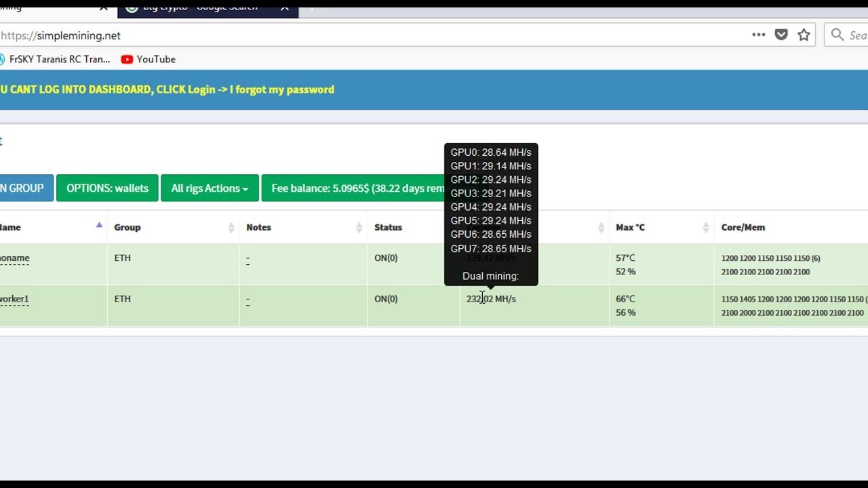
Task: Close the btg crypto Google Search tab
Action: [284, 7]
